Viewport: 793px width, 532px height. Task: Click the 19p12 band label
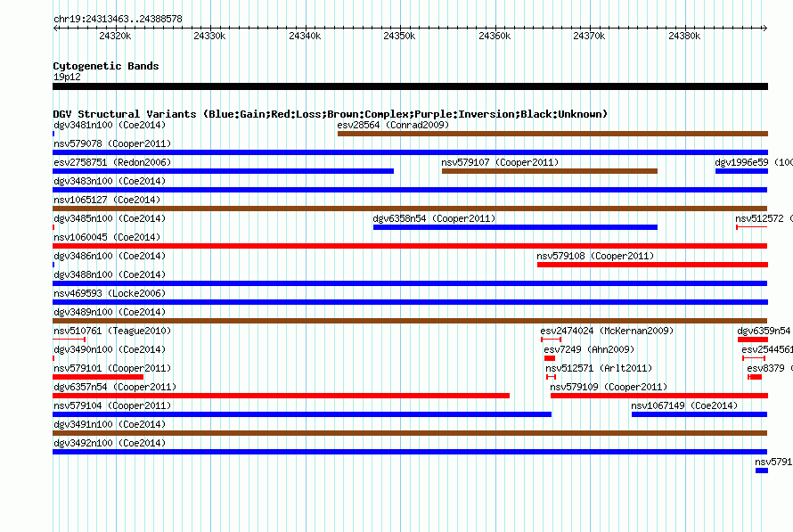click(x=67, y=77)
